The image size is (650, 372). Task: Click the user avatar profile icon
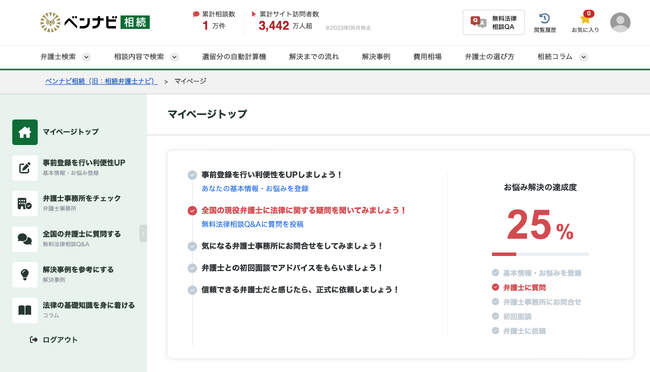point(620,22)
